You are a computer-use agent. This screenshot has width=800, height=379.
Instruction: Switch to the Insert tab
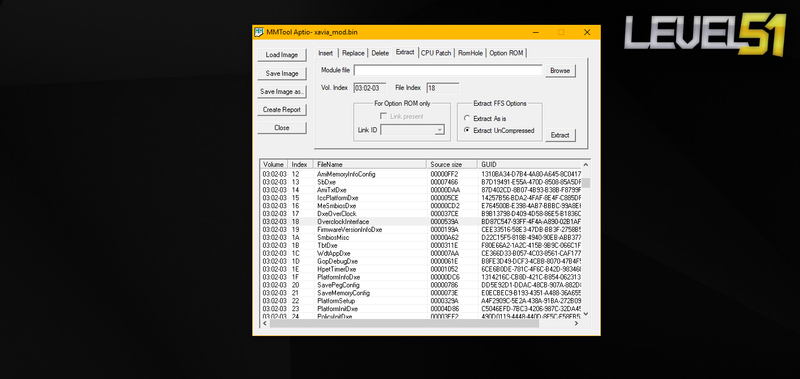[x=326, y=53]
